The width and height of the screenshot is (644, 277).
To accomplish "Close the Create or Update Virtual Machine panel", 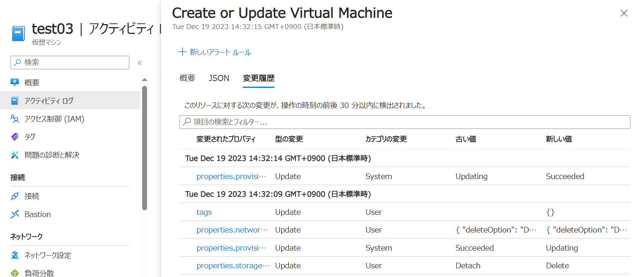I will pos(624,13).
